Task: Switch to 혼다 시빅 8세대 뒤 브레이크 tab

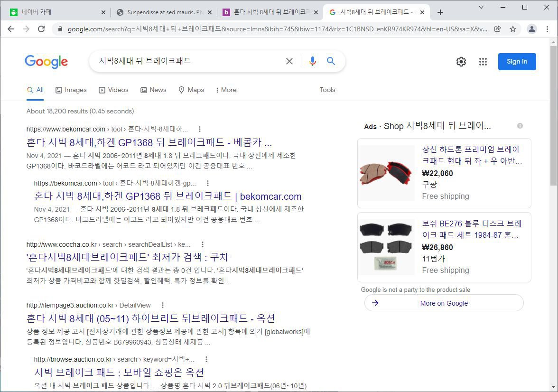Action: (270, 12)
